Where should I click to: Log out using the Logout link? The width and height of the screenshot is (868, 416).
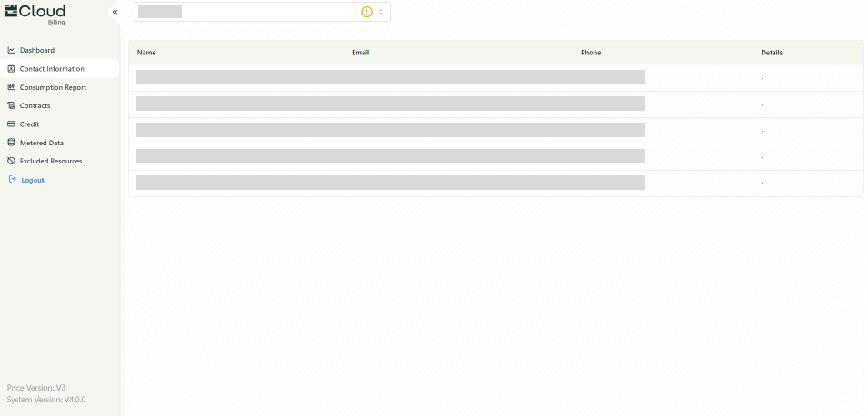point(32,180)
